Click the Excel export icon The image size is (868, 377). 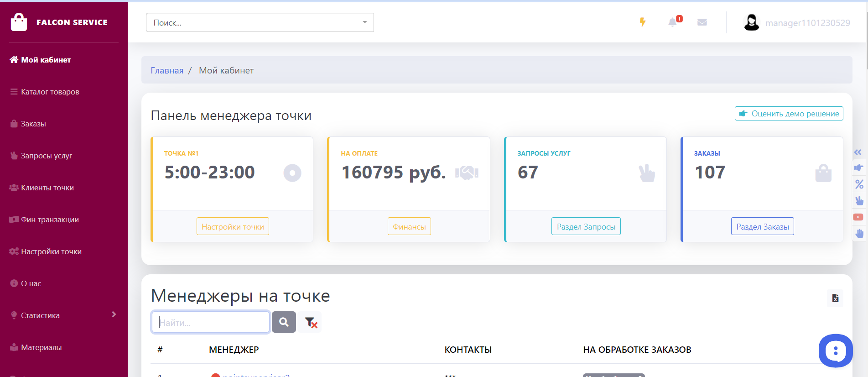(835, 298)
